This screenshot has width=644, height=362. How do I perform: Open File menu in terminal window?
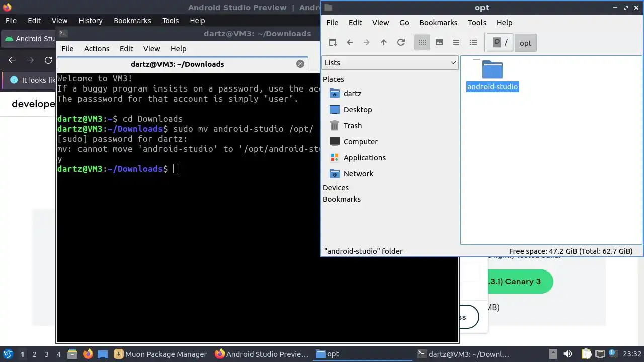67,48
